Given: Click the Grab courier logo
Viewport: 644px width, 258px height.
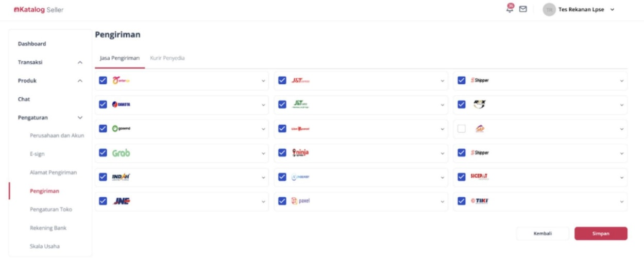Looking at the screenshot, I should click(121, 153).
